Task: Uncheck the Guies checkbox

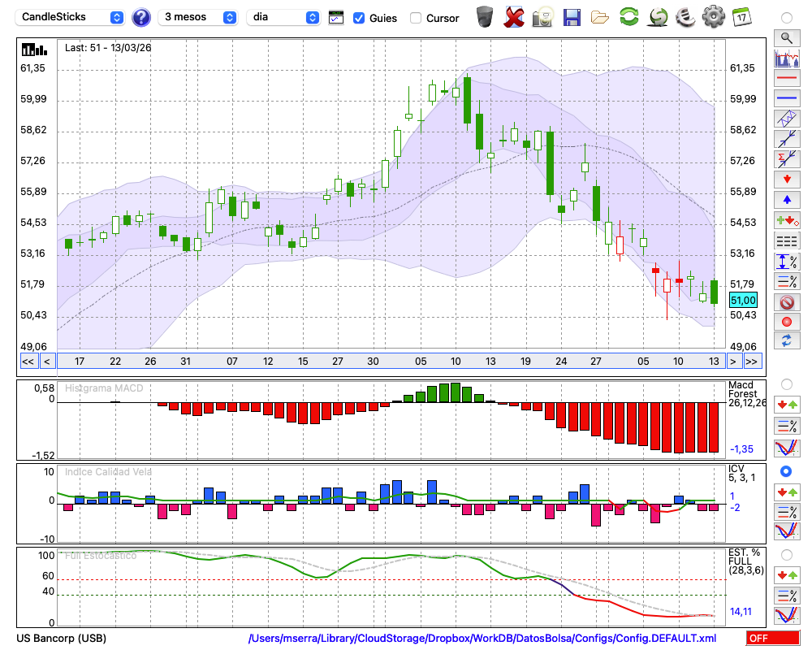Action: coord(359,18)
